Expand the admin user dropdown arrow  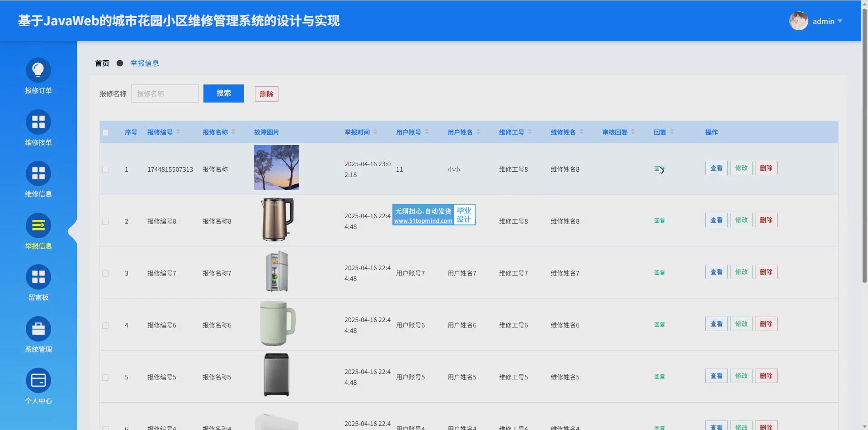(840, 21)
